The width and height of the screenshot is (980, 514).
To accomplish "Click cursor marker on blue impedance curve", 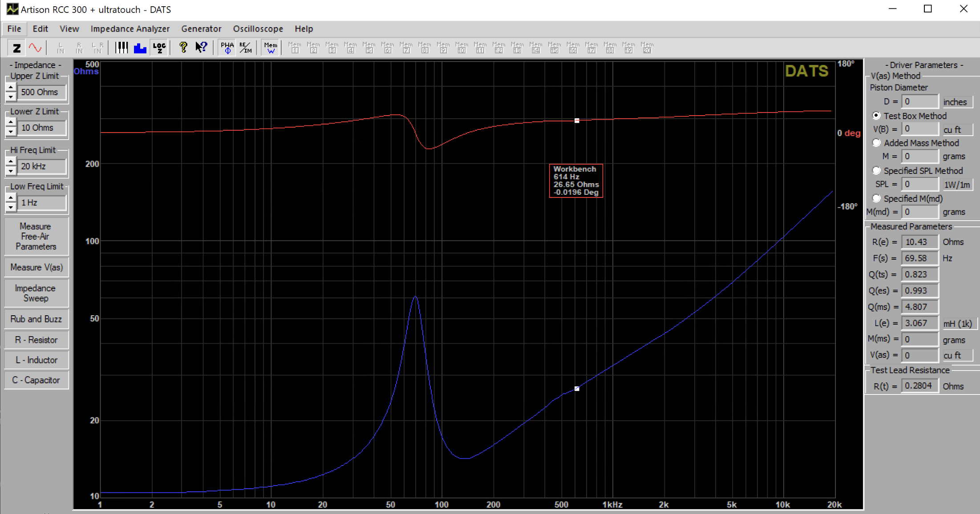I will coord(577,389).
